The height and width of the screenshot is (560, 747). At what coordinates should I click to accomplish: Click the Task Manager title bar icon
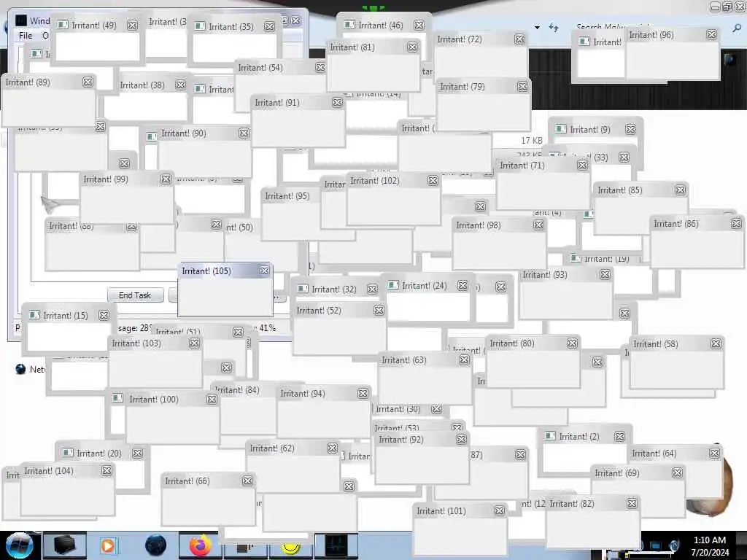point(21,20)
